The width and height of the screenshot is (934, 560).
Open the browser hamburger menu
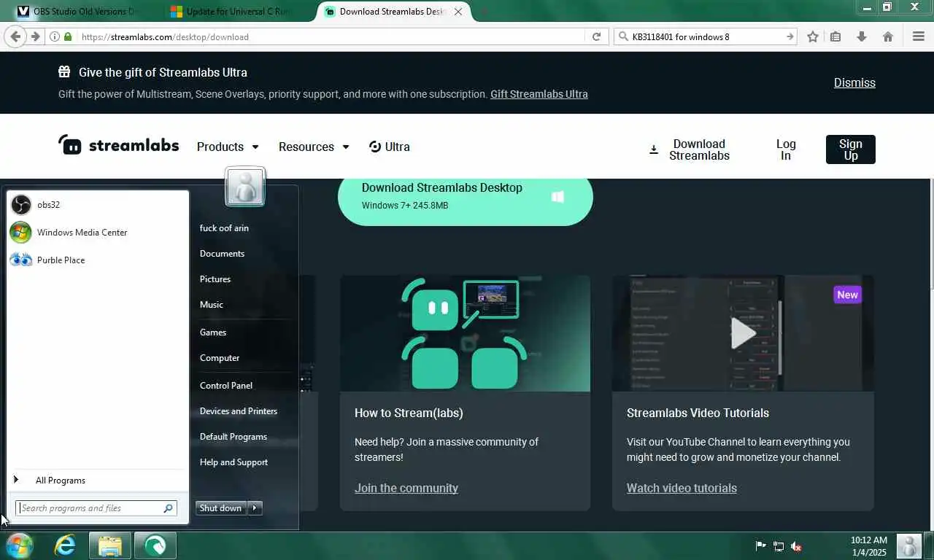tap(919, 36)
